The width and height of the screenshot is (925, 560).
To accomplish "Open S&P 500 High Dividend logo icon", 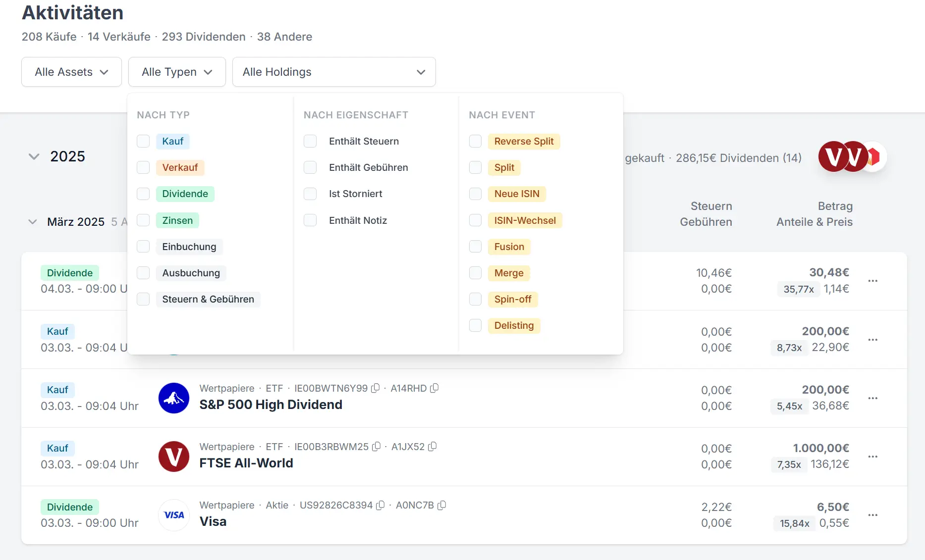I will coord(174,398).
